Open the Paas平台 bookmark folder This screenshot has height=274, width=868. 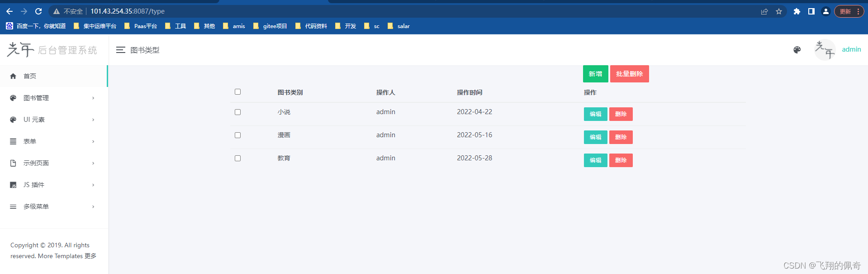(x=140, y=26)
